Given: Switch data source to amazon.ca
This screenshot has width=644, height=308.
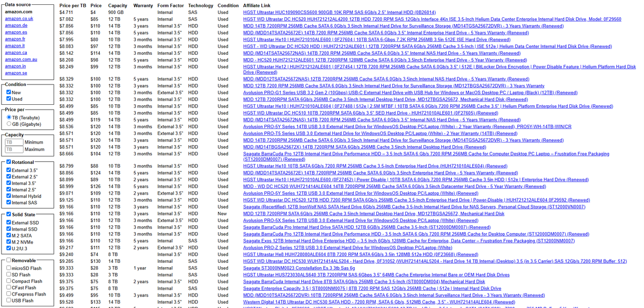Looking at the screenshot, I should 16,53.
